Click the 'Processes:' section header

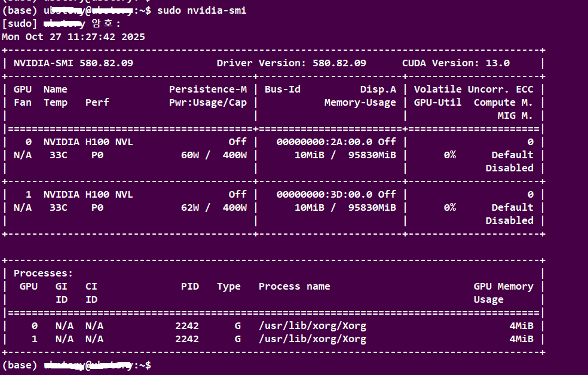click(43, 273)
